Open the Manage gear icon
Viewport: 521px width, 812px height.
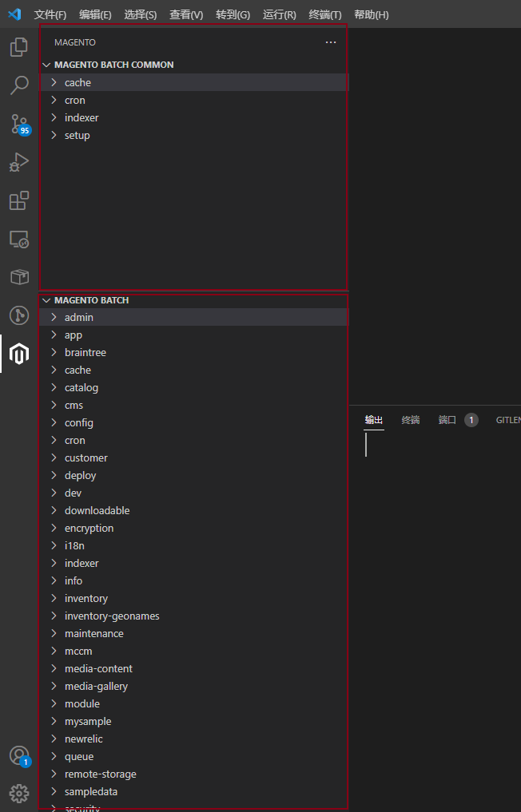tap(19, 793)
